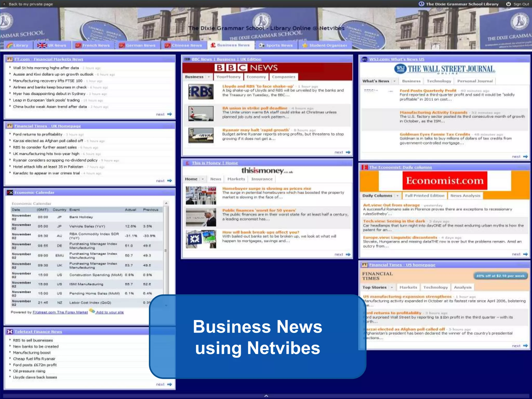Click next arrow in Financial Times US homepage widget

(x=525, y=346)
